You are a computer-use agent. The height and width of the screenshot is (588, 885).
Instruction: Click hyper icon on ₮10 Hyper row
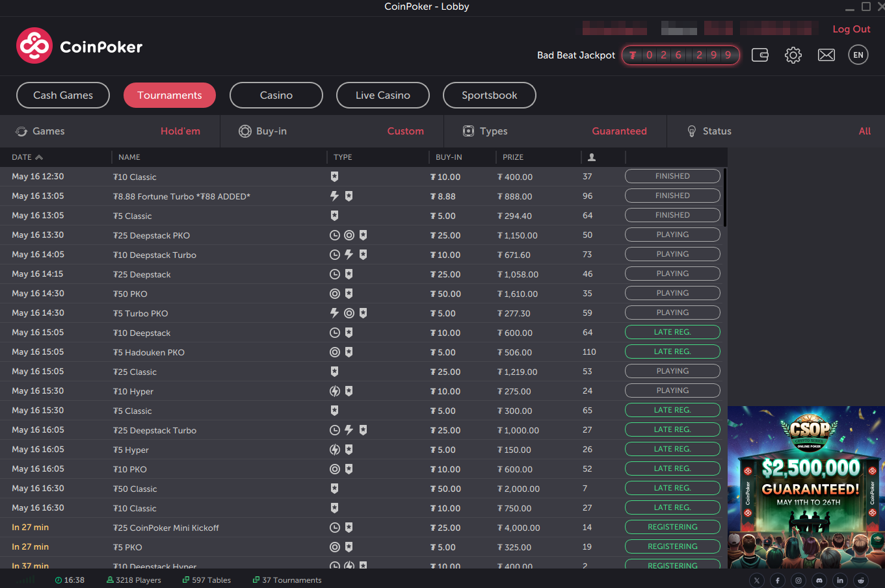[335, 391]
